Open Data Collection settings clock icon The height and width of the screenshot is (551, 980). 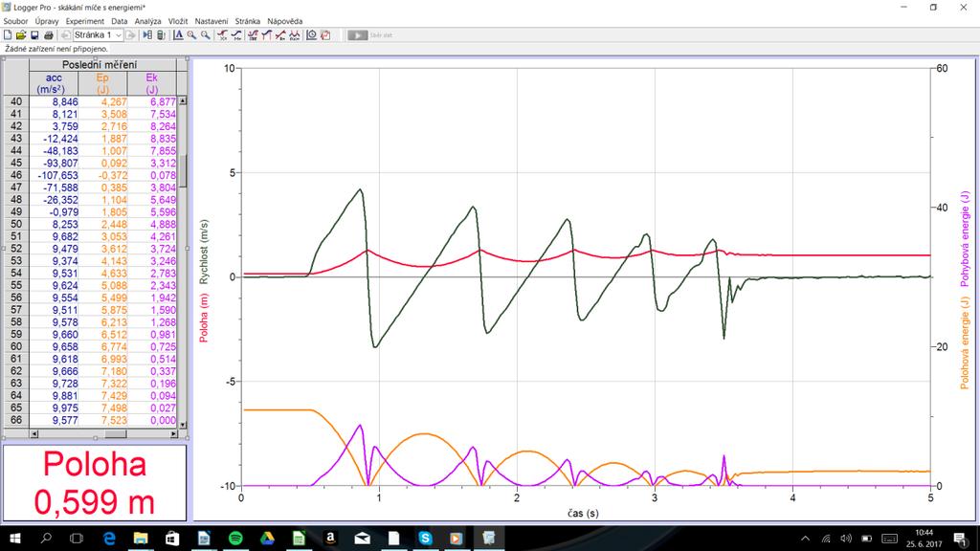tap(311, 35)
